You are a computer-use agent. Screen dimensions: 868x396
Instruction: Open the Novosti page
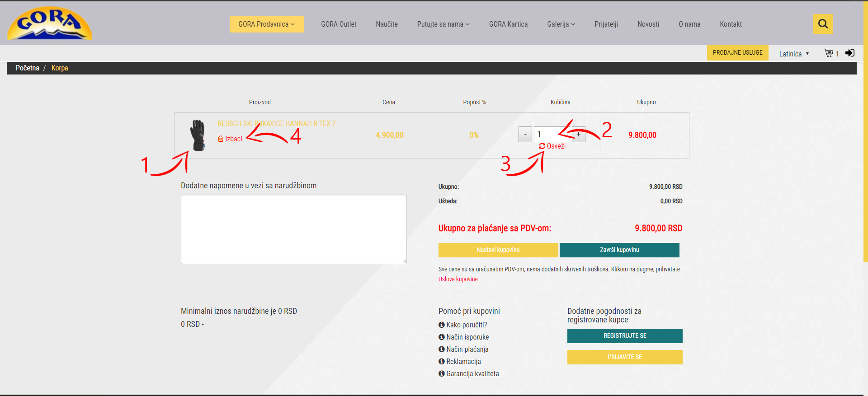[648, 24]
